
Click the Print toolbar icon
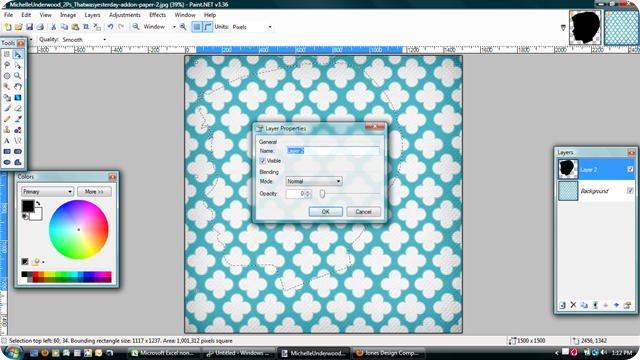[40, 27]
